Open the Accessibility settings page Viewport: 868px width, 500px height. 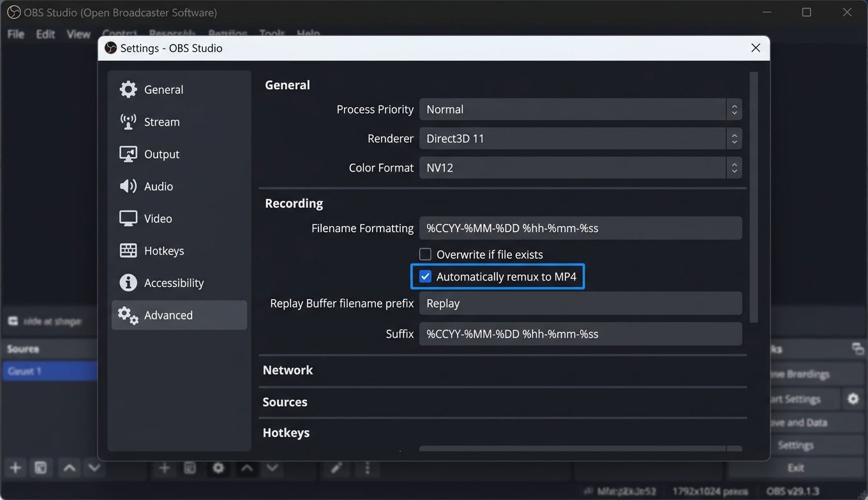point(179,283)
